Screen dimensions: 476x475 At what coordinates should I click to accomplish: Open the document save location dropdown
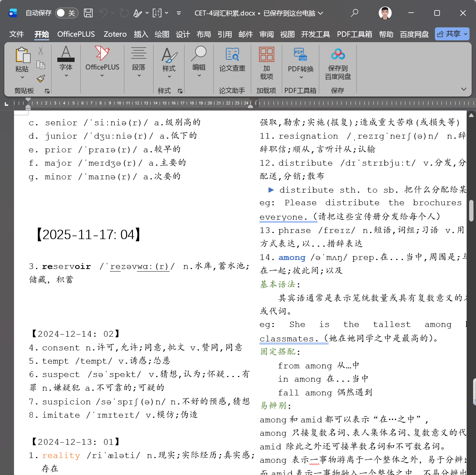[320, 13]
